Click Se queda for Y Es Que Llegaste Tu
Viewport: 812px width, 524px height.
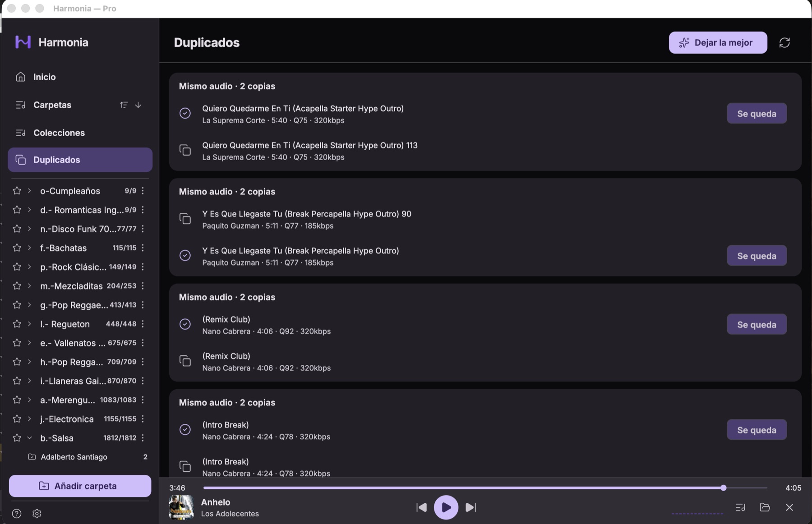[757, 256]
